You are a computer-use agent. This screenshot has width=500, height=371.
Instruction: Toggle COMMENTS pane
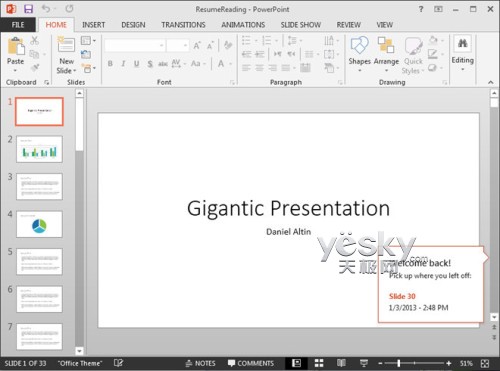tap(251, 363)
